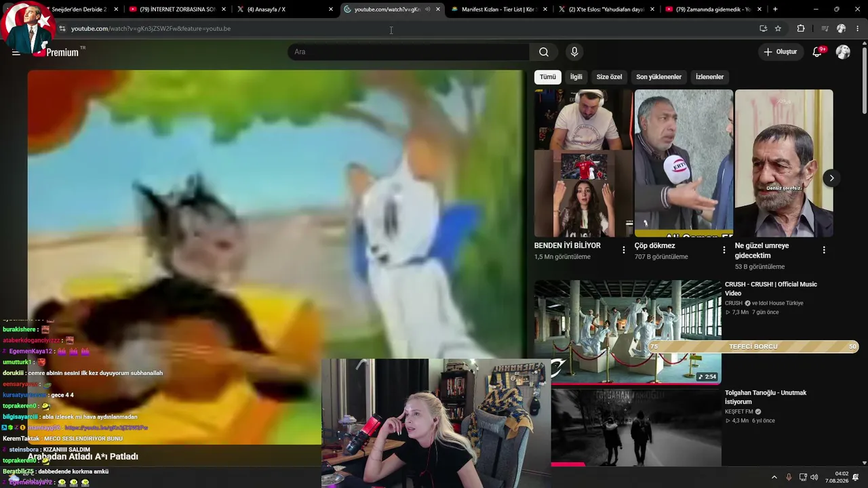Close the Manifest Kızları Tier List tab
868x488 pixels.
[x=545, y=9]
